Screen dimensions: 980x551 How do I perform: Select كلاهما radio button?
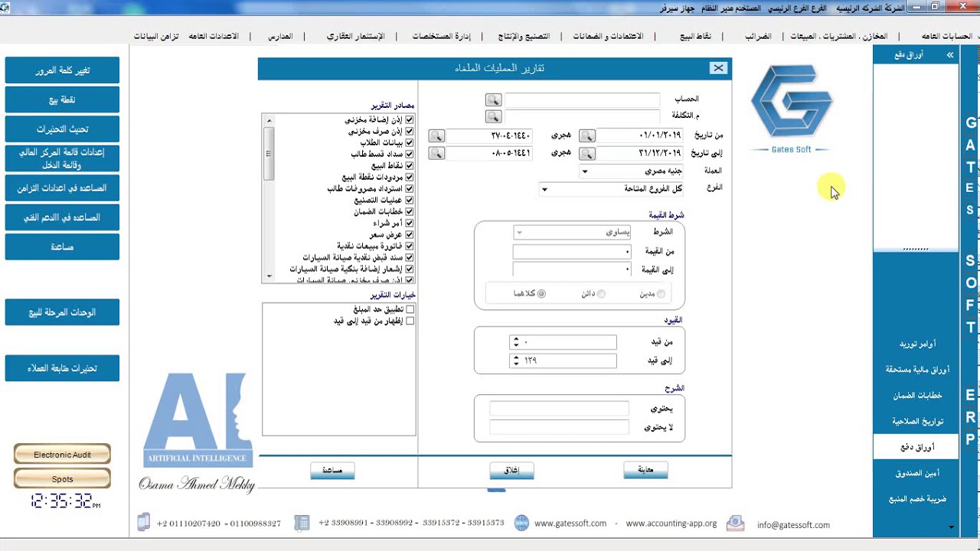541,294
